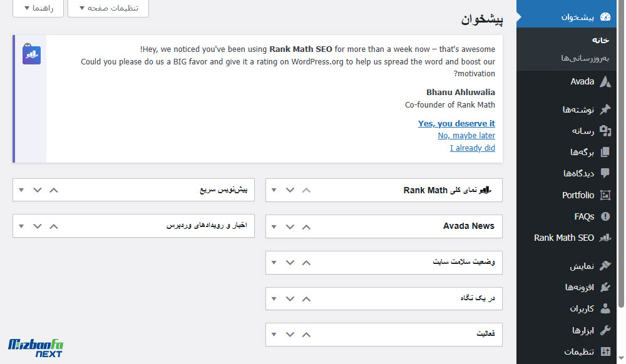Click the Rank Math icon in widget title
Viewport: 626px width, 364px height.
pyautogui.click(x=485, y=190)
